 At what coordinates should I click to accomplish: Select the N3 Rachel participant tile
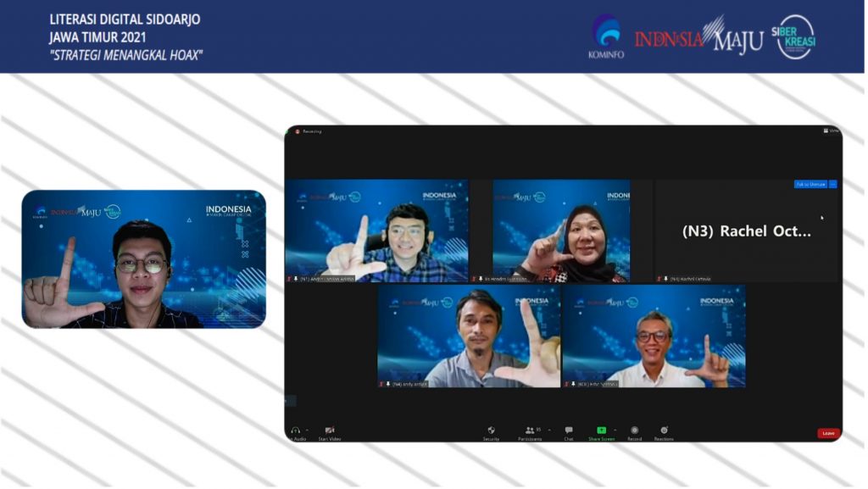coord(746,231)
